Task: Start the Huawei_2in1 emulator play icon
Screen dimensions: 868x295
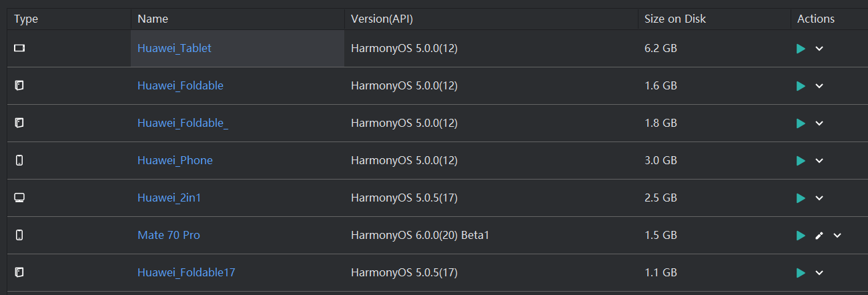Action: pyautogui.click(x=801, y=198)
